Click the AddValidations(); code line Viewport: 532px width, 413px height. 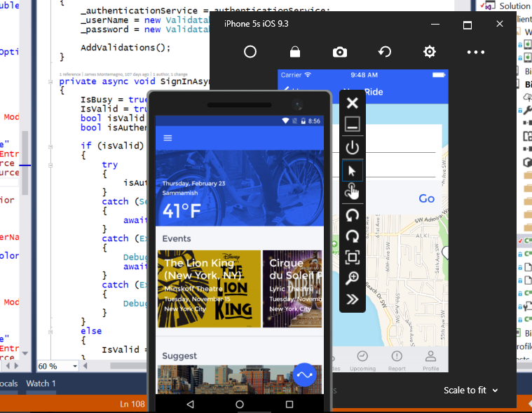[125, 48]
